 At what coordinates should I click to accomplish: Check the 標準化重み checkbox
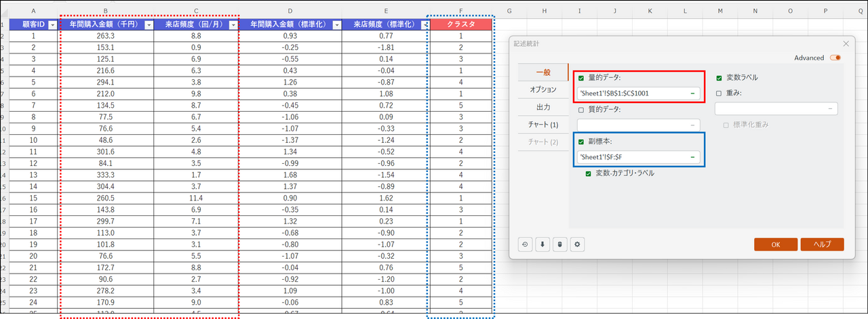pos(727,125)
